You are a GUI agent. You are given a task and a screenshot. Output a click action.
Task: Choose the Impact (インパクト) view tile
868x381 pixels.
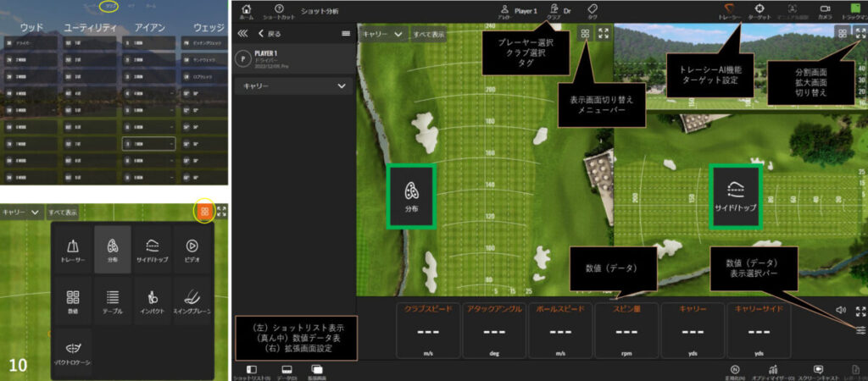pos(153,301)
